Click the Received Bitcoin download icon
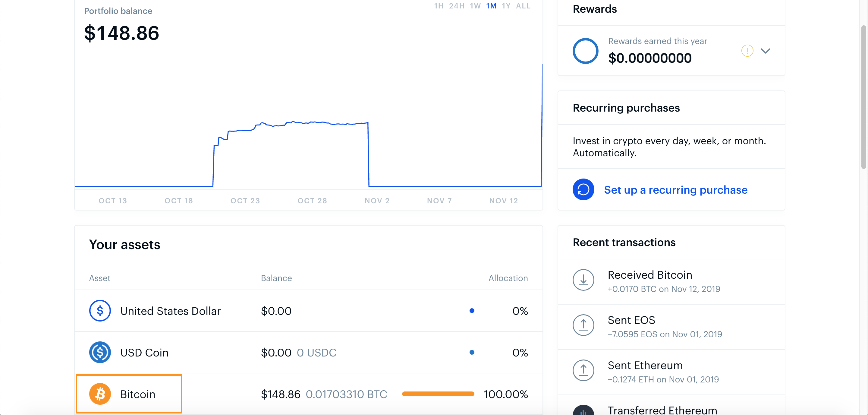868x415 pixels. 583,280
